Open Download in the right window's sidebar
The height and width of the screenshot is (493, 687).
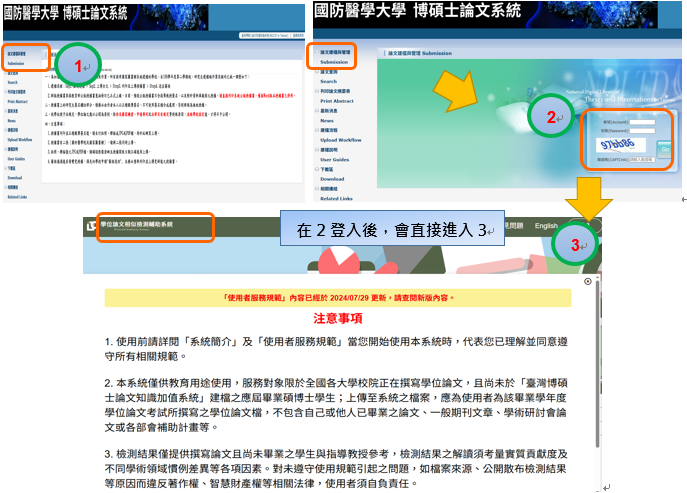click(x=332, y=179)
